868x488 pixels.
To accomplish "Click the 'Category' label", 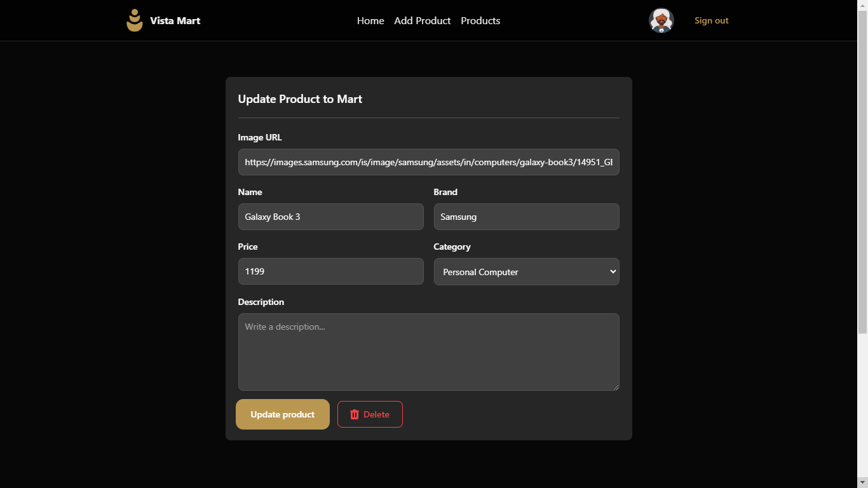I will coord(452,247).
